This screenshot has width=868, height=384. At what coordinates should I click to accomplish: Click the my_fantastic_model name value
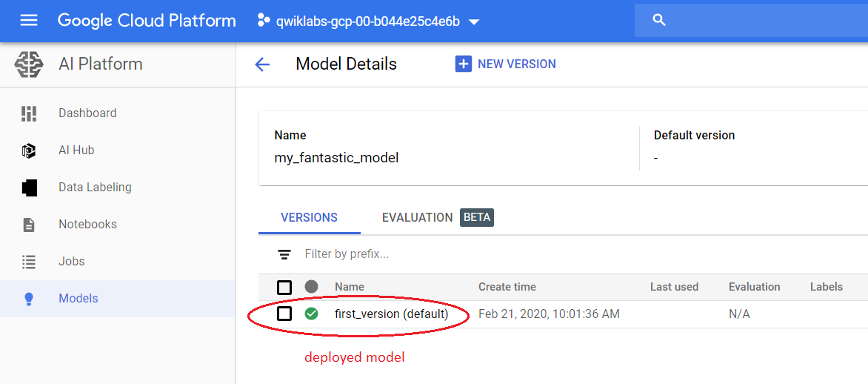[x=336, y=158]
